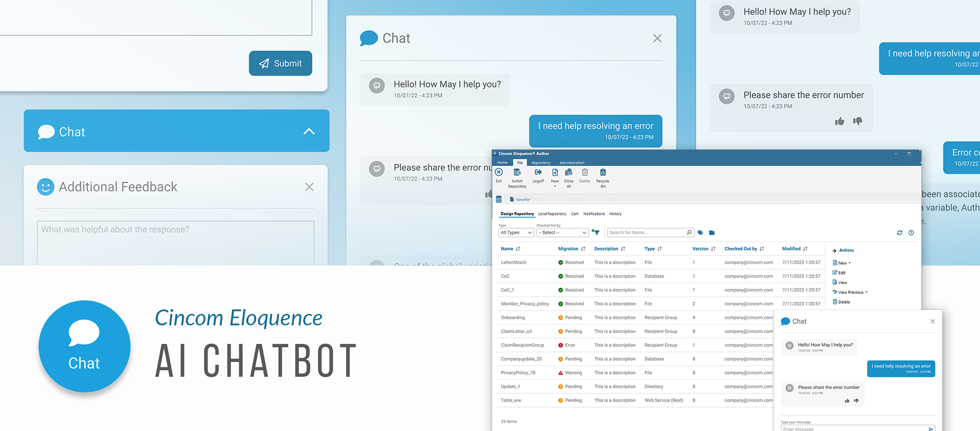Click the tags icon beside search
The image size is (980, 431).
[x=700, y=233]
